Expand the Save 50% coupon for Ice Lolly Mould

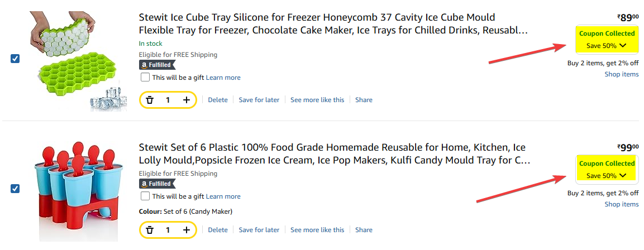pos(607,176)
